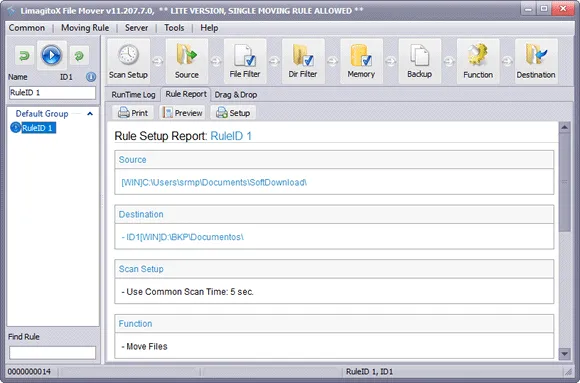The width and height of the screenshot is (580, 383).
Task: Open the Scan Setup clock icon
Action: (128, 61)
